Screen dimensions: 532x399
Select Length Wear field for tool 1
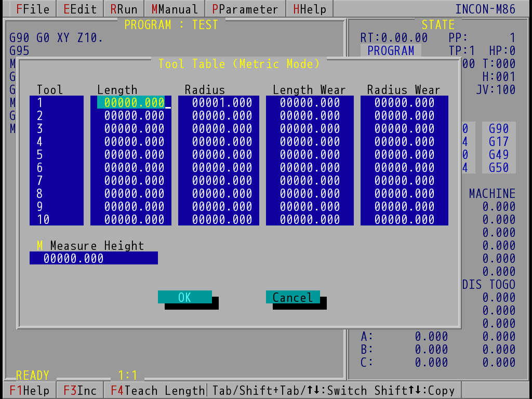coord(310,102)
